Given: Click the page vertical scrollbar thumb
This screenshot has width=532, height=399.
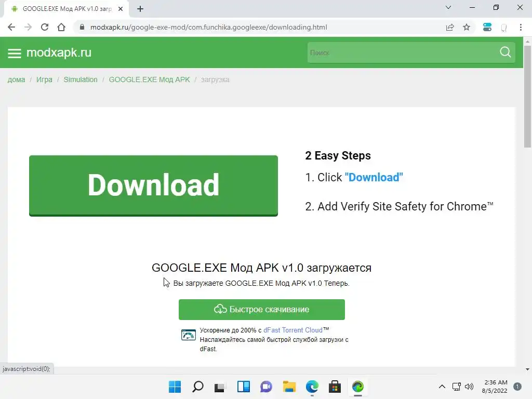Looking at the screenshot, I should 527,96.
